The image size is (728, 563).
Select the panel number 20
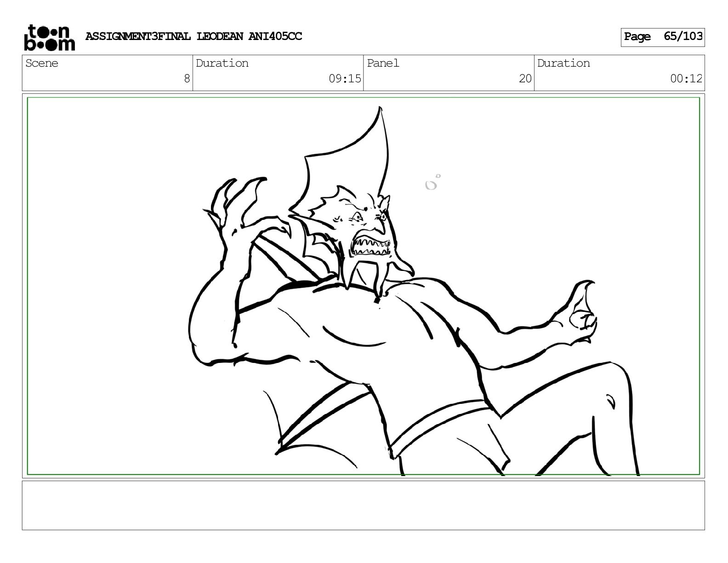[525, 79]
